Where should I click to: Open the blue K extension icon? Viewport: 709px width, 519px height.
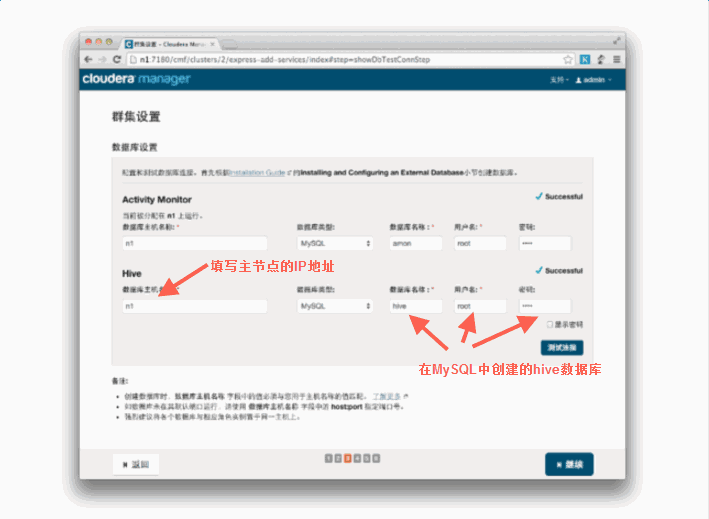tap(585, 59)
